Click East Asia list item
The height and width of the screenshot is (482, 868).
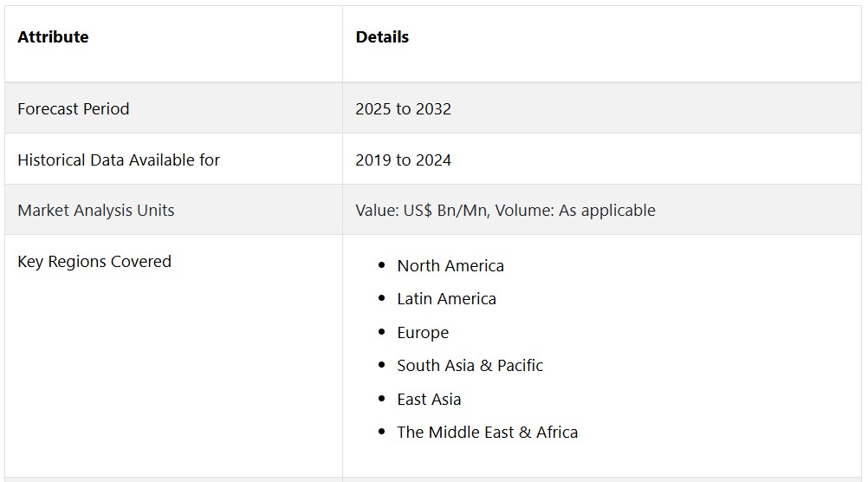click(429, 400)
